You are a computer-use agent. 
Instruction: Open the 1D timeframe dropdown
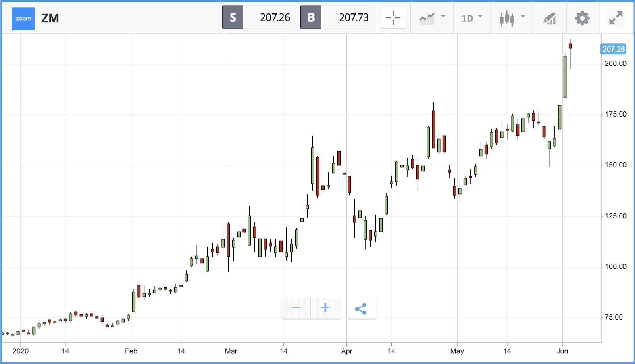[x=472, y=18]
